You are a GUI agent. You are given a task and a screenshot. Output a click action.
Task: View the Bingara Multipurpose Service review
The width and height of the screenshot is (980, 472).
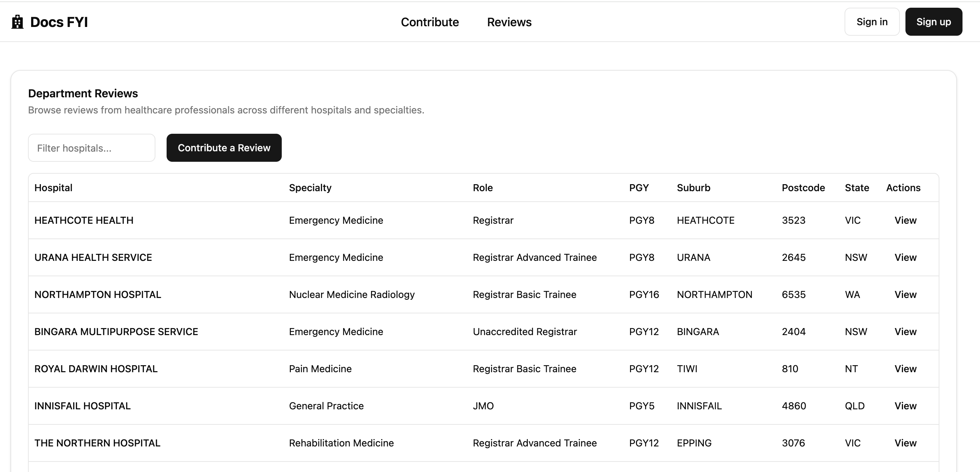pos(905,332)
